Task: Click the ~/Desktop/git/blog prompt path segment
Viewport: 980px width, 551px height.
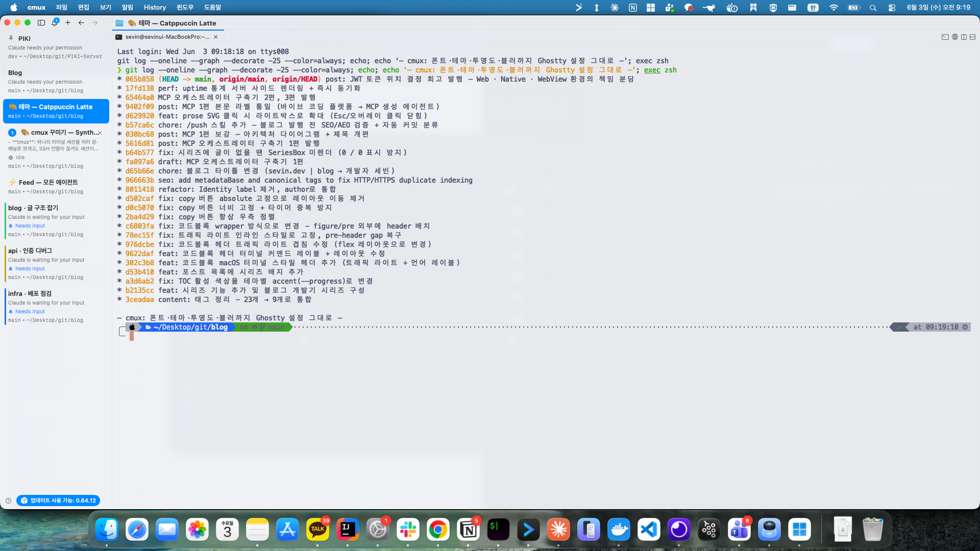Action: click(x=187, y=327)
